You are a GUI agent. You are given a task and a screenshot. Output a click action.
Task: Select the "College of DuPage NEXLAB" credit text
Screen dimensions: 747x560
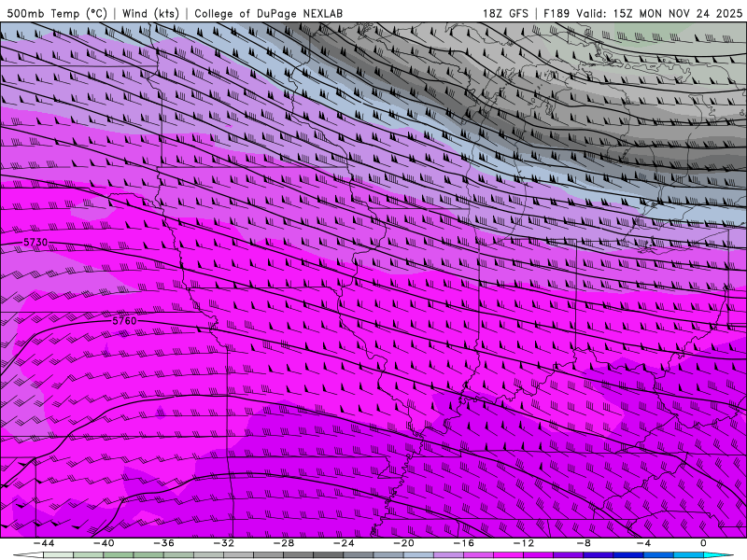pos(268,14)
